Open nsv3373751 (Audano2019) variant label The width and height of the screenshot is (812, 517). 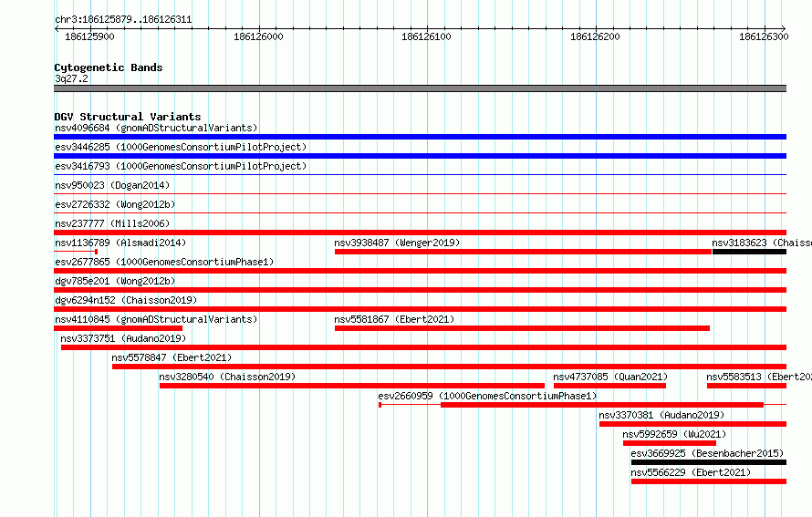[123, 338]
